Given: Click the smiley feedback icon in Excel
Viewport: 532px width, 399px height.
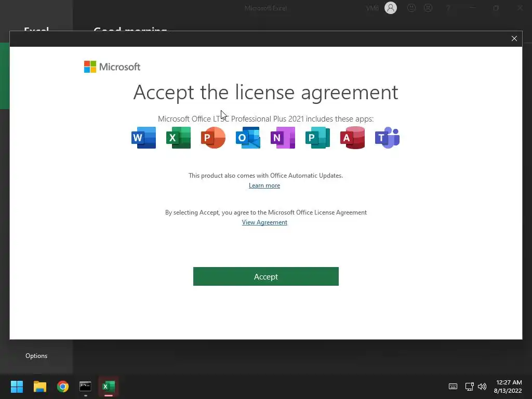Looking at the screenshot, I should (x=411, y=8).
